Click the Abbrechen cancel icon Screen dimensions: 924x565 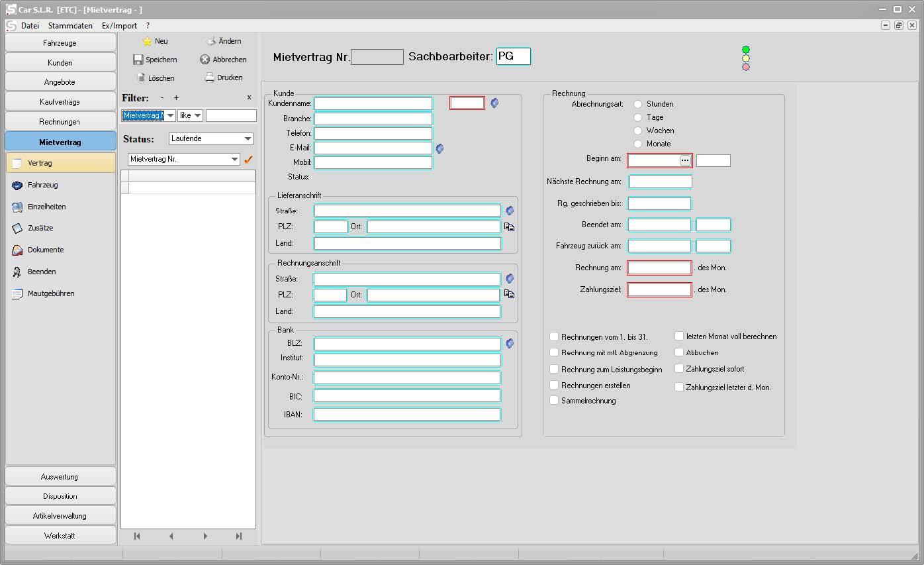[x=205, y=60]
